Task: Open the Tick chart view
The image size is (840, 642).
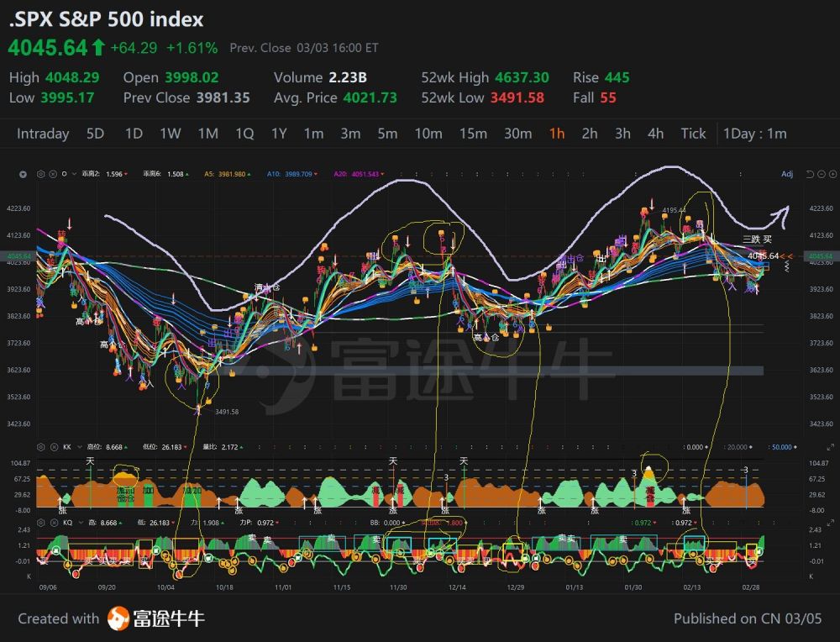Action: 693,134
